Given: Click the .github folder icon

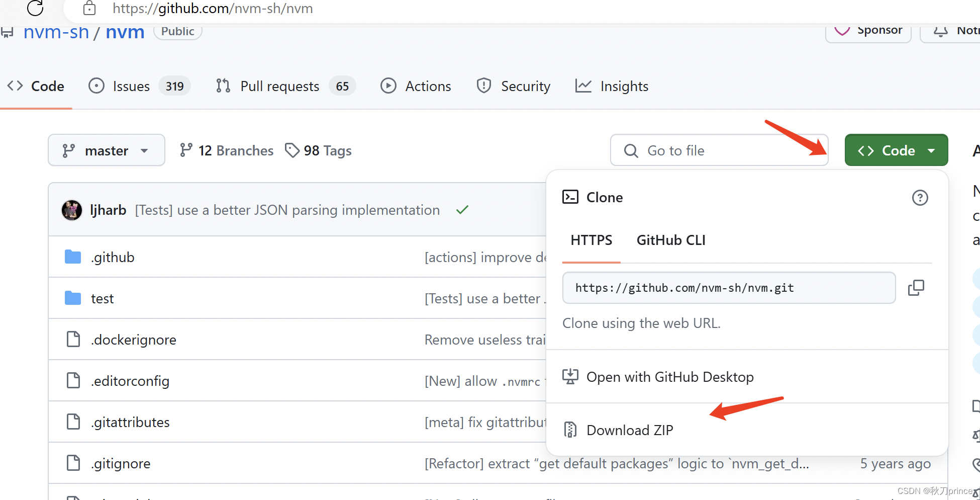Looking at the screenshot, I should coord(73,257).
